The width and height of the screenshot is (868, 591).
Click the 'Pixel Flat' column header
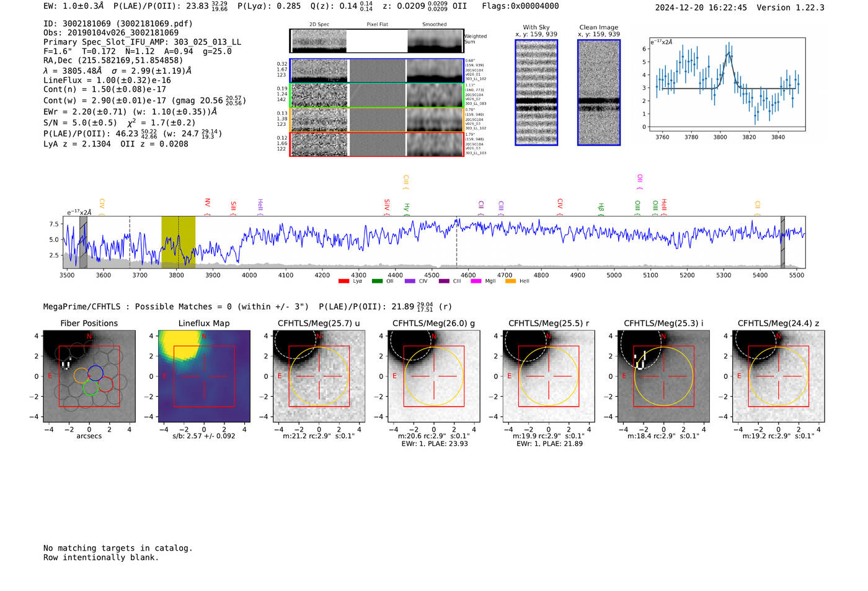[x=377, y=25]
